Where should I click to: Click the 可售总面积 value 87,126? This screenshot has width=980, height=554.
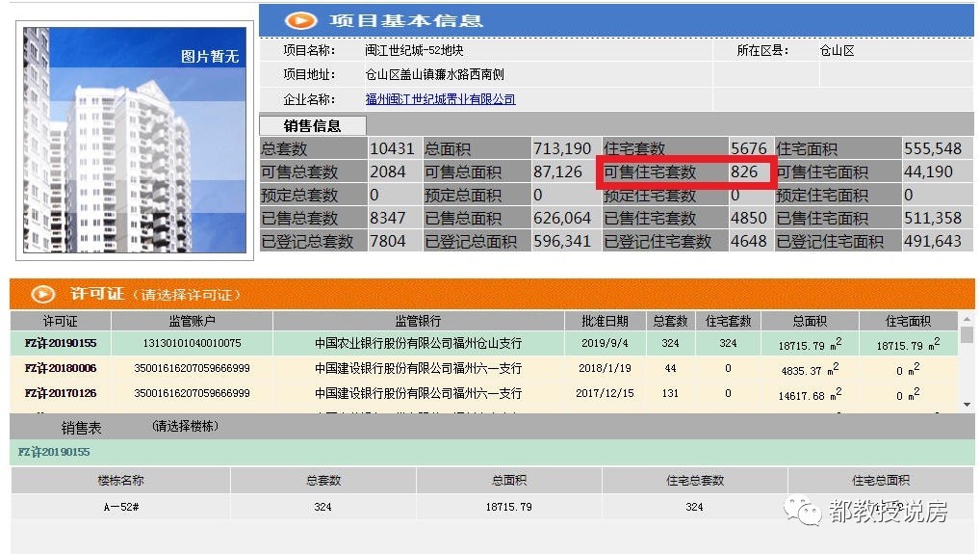(x=557, y=171)
